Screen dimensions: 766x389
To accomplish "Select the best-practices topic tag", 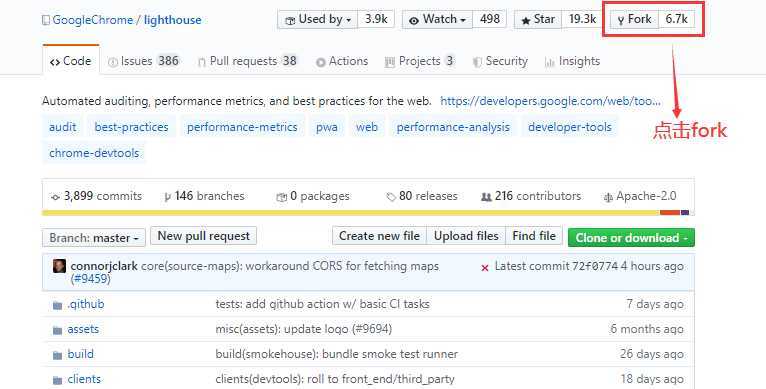I will (x=131, y=127).
